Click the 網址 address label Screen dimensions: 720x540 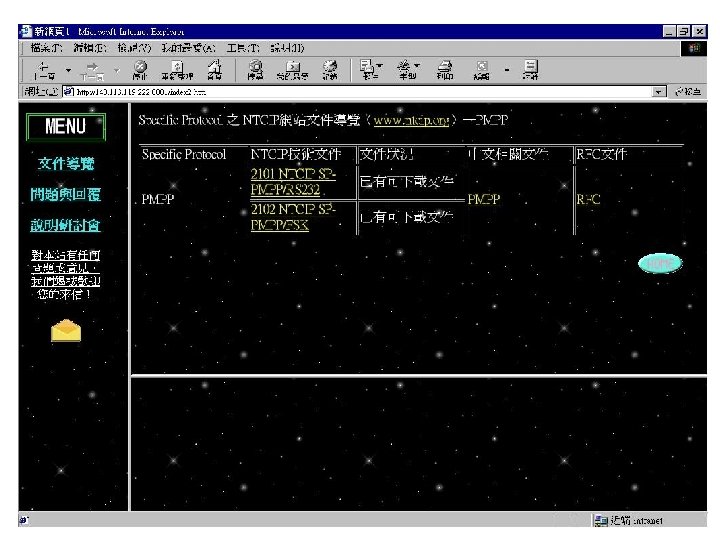(x=41, y=92)
